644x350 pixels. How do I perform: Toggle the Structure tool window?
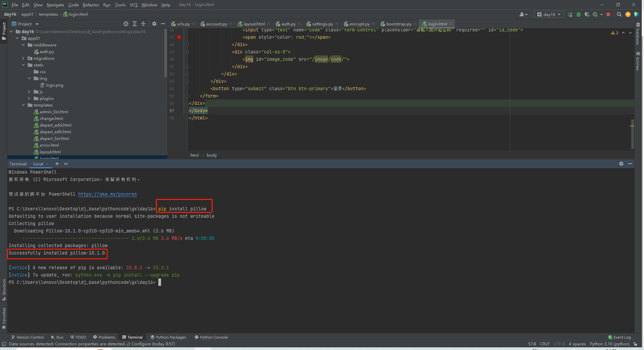click(4, 289)
